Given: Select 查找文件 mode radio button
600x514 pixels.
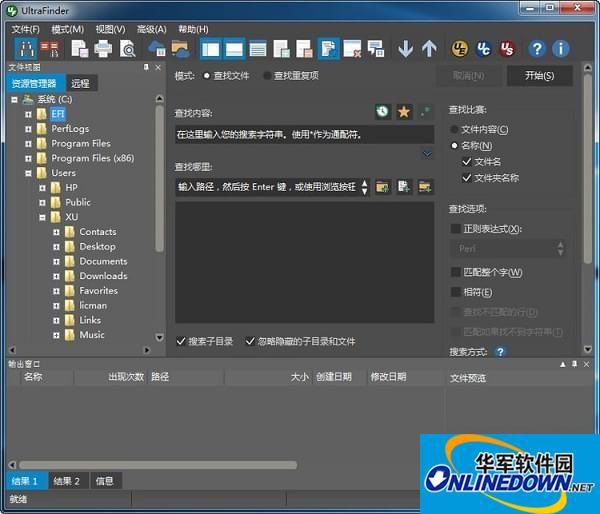Looking at the screenshot, I should 207,76.
